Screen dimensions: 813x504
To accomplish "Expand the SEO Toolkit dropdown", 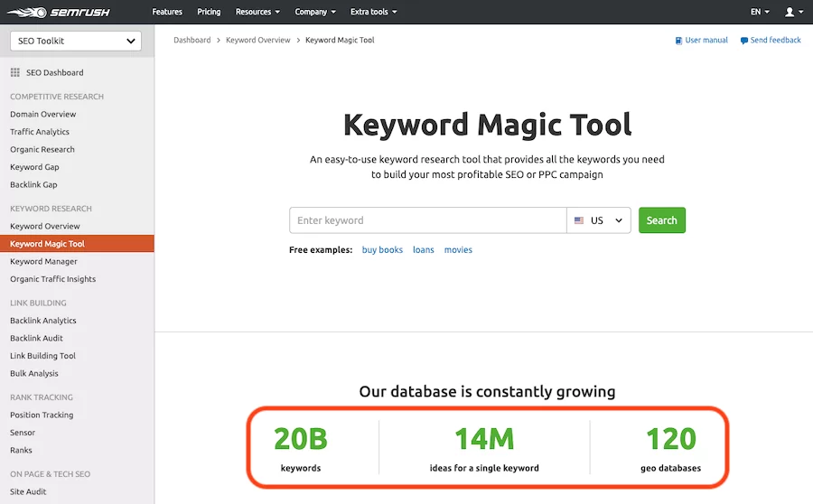I will coord(76,41).
